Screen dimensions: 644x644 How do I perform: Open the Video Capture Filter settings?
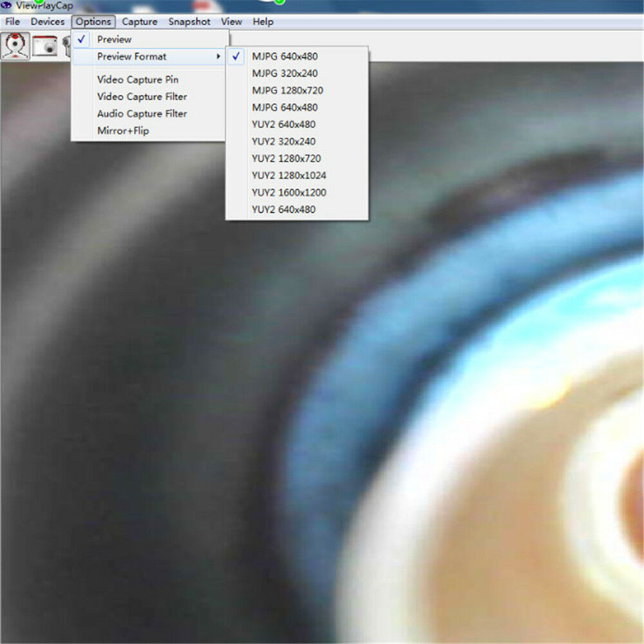pos(149,97)
